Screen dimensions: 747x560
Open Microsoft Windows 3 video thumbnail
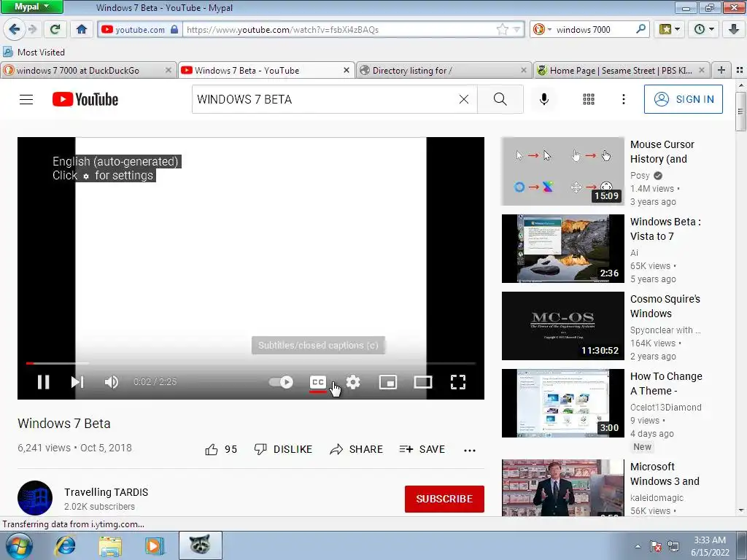click(x=562, y=488)
